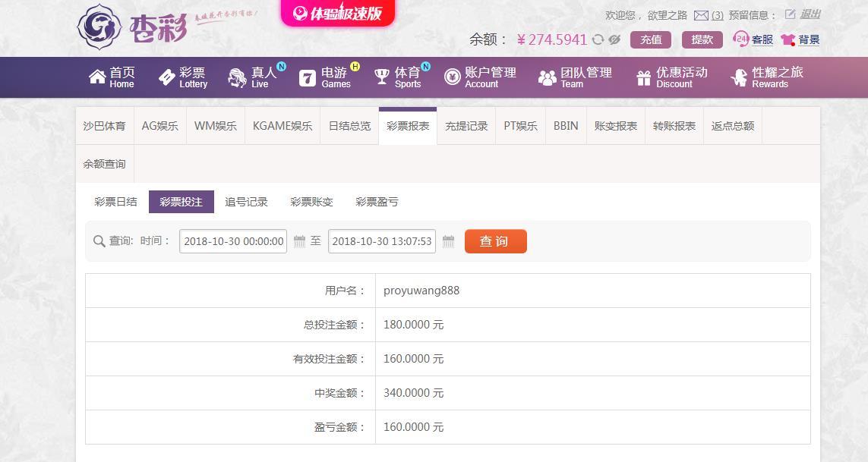
Task: Click the site logo emblem
Action: click(99, 27)
